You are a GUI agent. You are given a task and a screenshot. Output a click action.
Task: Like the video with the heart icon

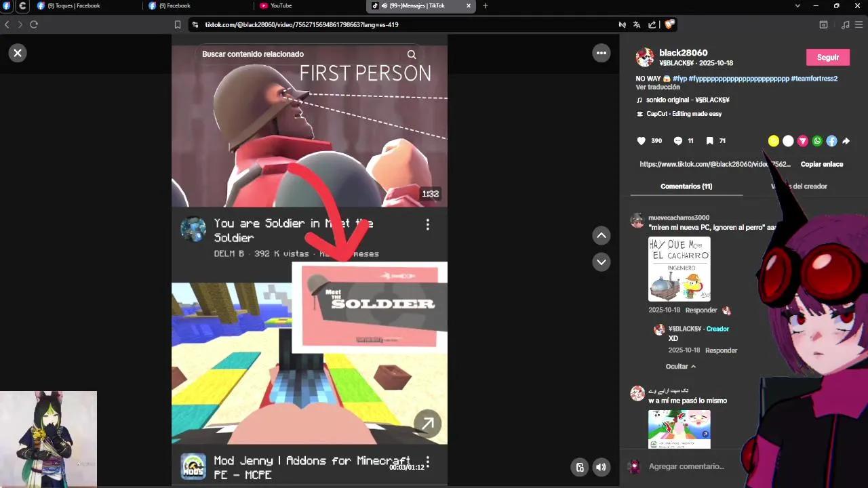tap(642, 141)
